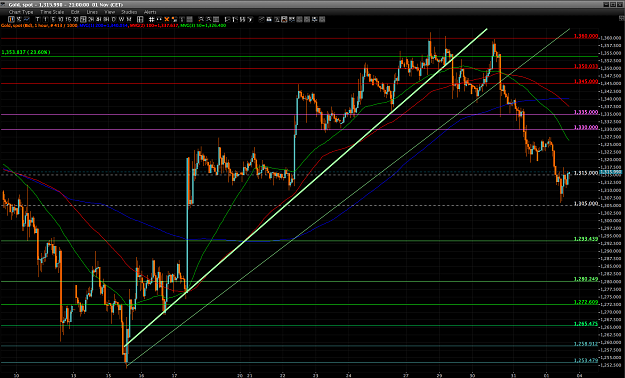Click the white 1,305.000 dashed line label
Image resolution: width=625 pixels, height=378 pixels.
(x=586, y=204)
